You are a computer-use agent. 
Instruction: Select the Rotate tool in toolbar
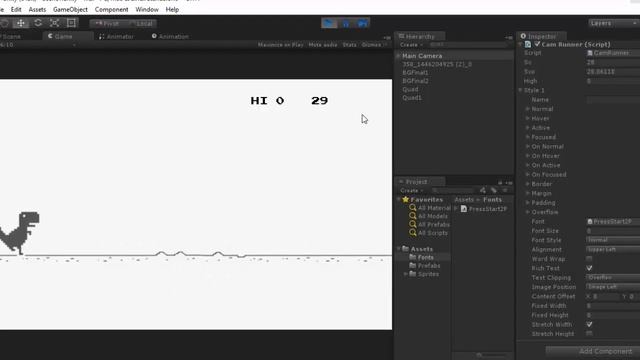[38, 23]
